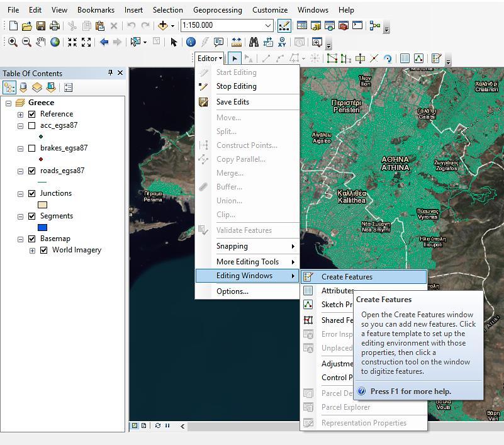Go back to previous extent

[x=104, y=42]
